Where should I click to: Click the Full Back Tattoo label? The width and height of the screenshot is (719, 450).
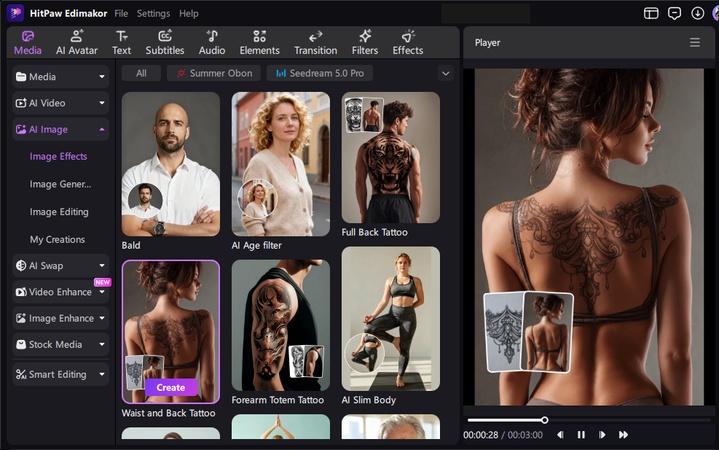pos(374,233)
